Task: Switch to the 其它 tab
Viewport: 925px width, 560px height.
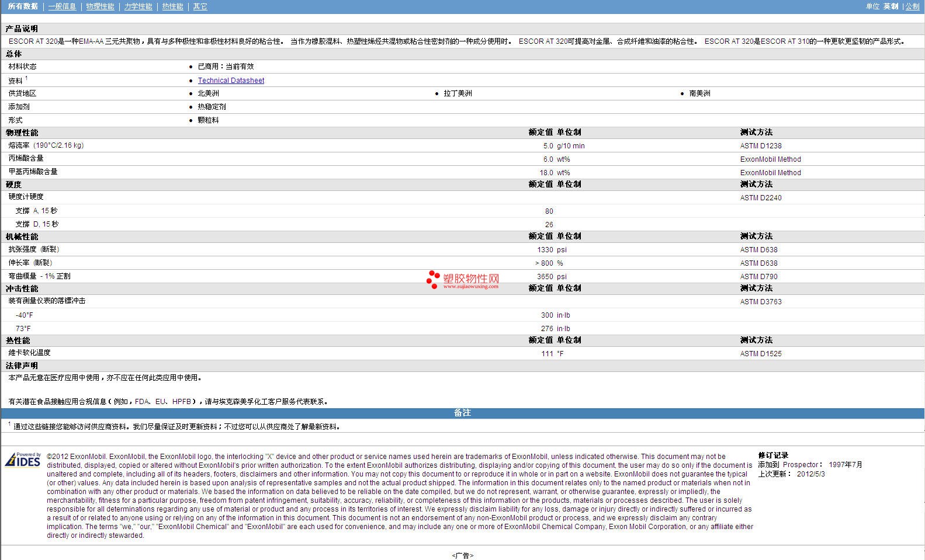Action: 200,6
